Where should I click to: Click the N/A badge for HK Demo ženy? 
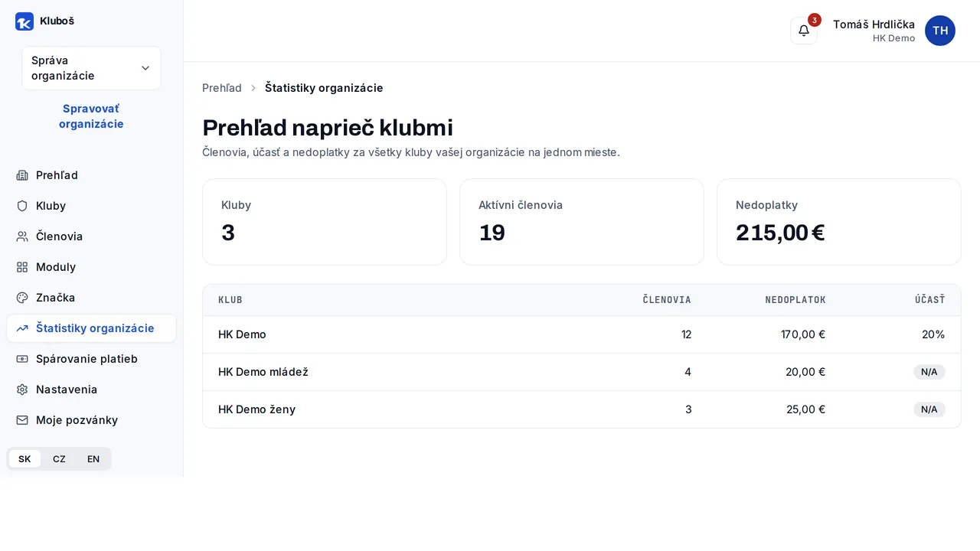929,409
